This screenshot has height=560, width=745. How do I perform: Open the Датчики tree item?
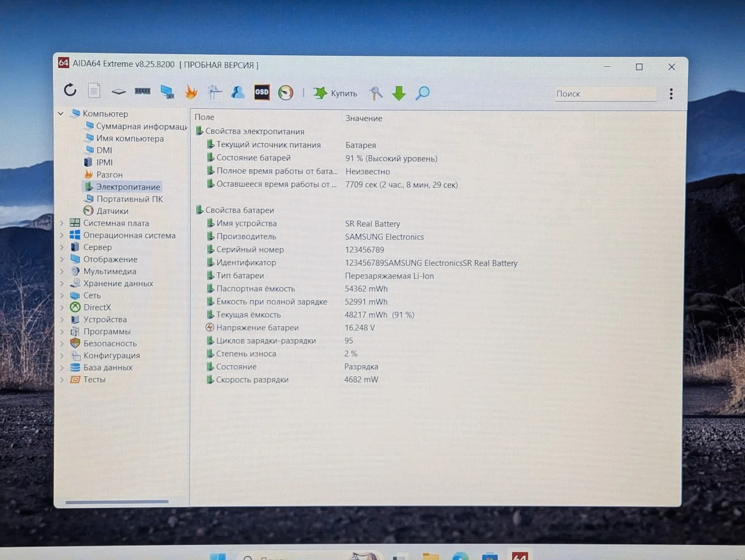(106, 211)
